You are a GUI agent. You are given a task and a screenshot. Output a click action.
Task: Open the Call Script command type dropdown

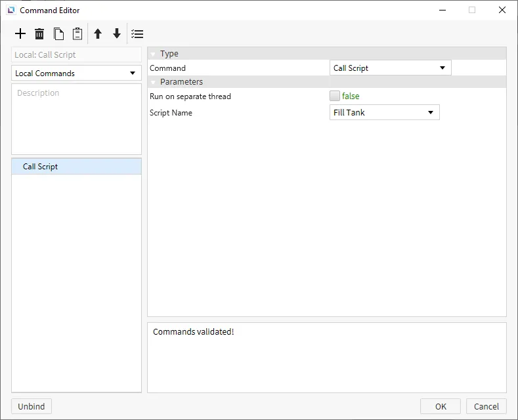(390, 68)
